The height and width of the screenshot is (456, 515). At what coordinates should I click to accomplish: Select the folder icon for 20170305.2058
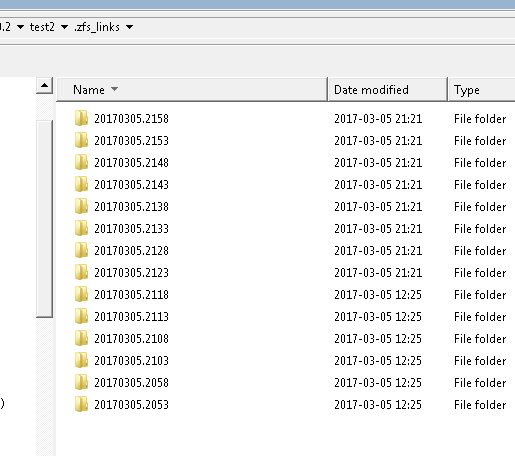[x=81, y=382]
